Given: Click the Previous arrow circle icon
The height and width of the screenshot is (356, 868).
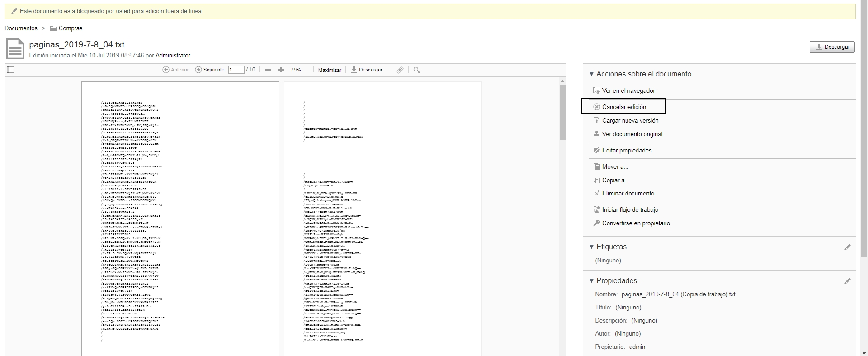Looking at the screenshot, I should [166, 70].
